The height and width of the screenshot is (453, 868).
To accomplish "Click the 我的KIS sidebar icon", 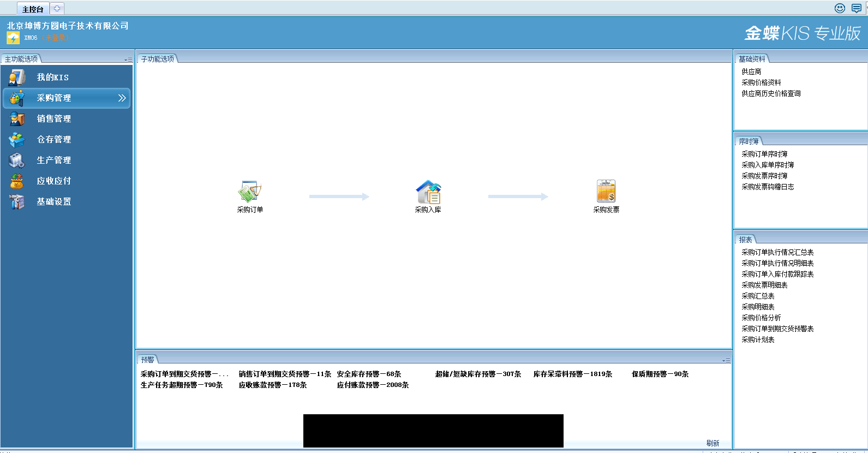I will (x=17, y=78).
